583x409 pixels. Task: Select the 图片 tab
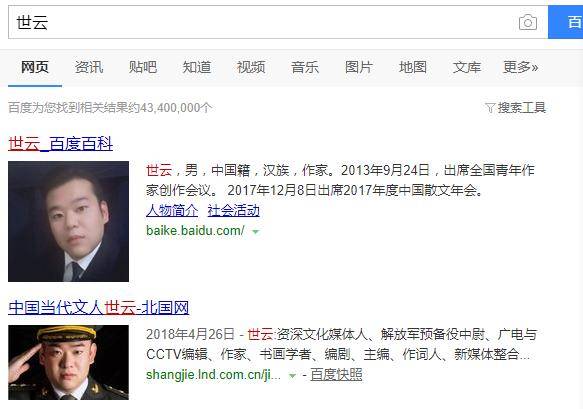(359, 67)
